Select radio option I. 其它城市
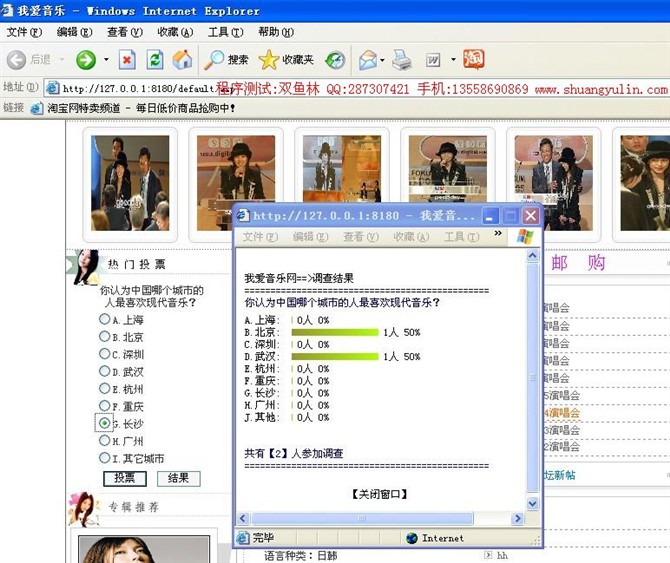670x563 pixels. (x=104, y=457)
